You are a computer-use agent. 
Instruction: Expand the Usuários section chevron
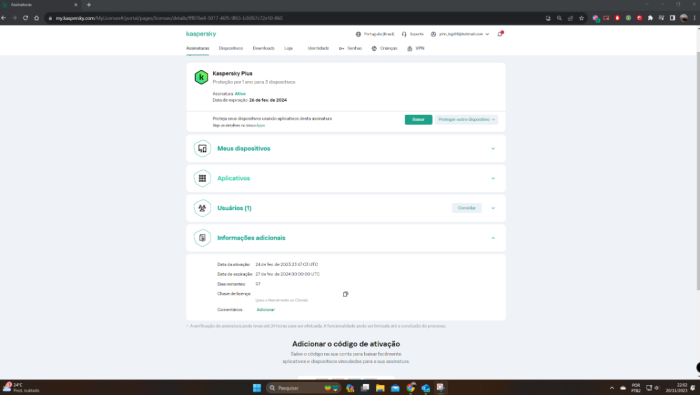click(493, 208)
